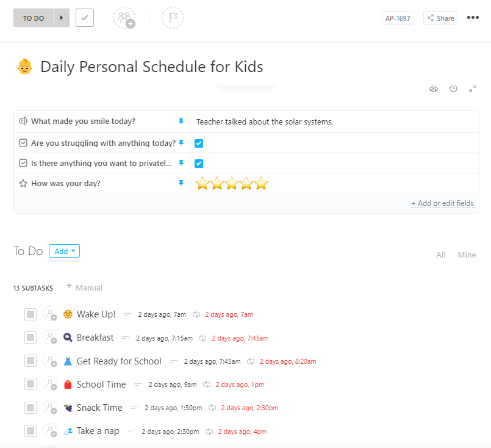Open the Add dropdown in To Do
The image size is (491, 448).
64,251
